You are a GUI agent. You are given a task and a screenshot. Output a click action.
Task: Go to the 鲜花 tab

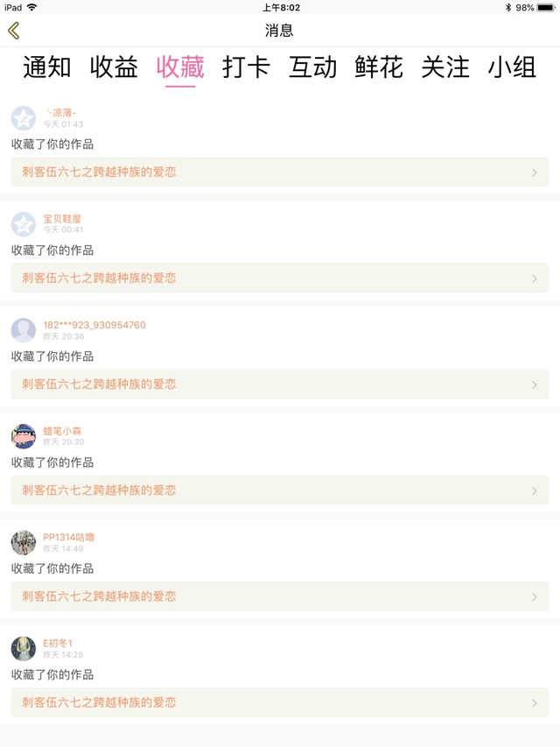coord(379,67)
